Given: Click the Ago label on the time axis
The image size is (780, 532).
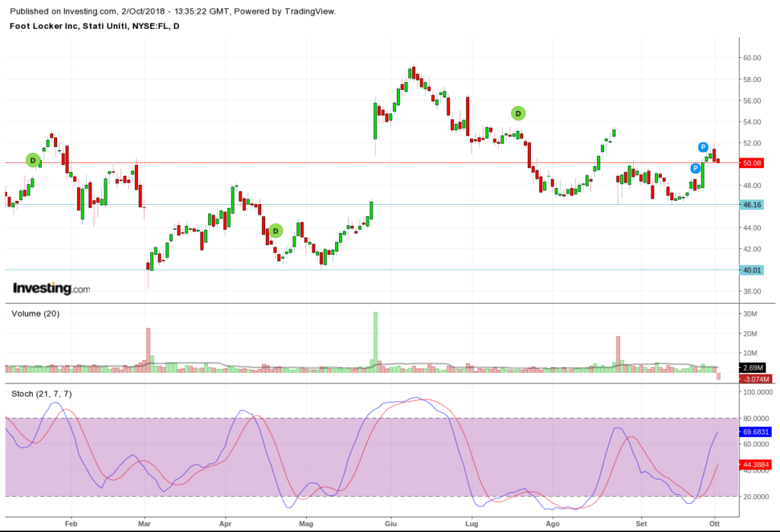Looking at the screenshot, I should (x=553, y=524).
